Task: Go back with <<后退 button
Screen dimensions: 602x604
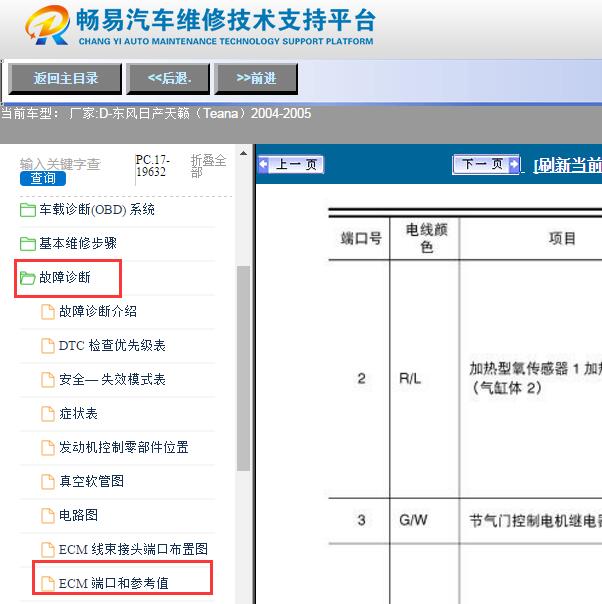Action: tap(168, 79)
